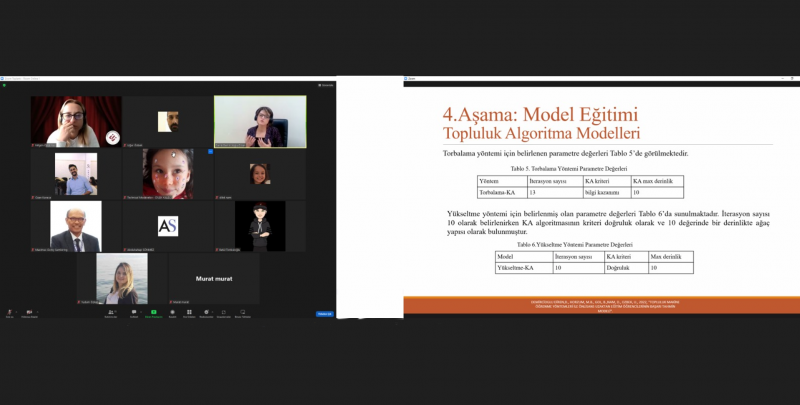Click the green encryption shield icon

coord(5,85)
